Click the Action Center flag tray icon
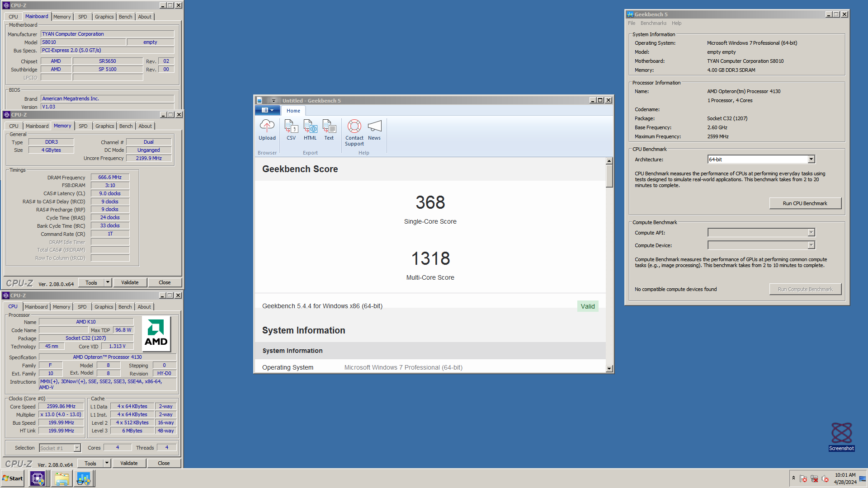 (803, 479)
